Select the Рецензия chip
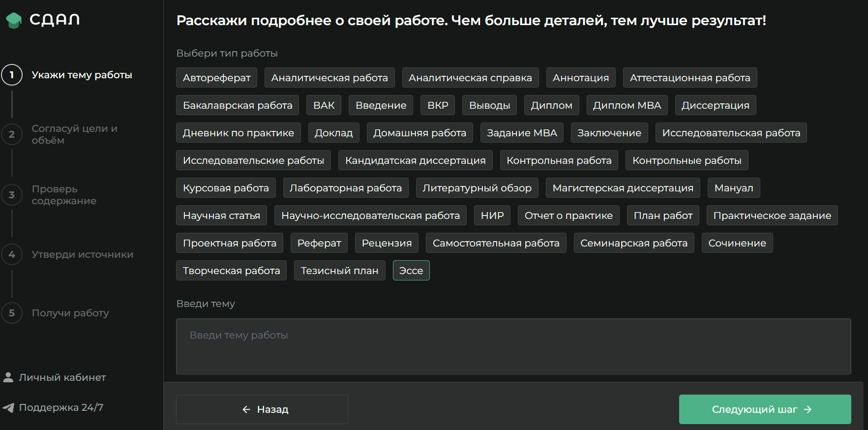The height and width of the screenshot is (430, 868). (387, 243)
